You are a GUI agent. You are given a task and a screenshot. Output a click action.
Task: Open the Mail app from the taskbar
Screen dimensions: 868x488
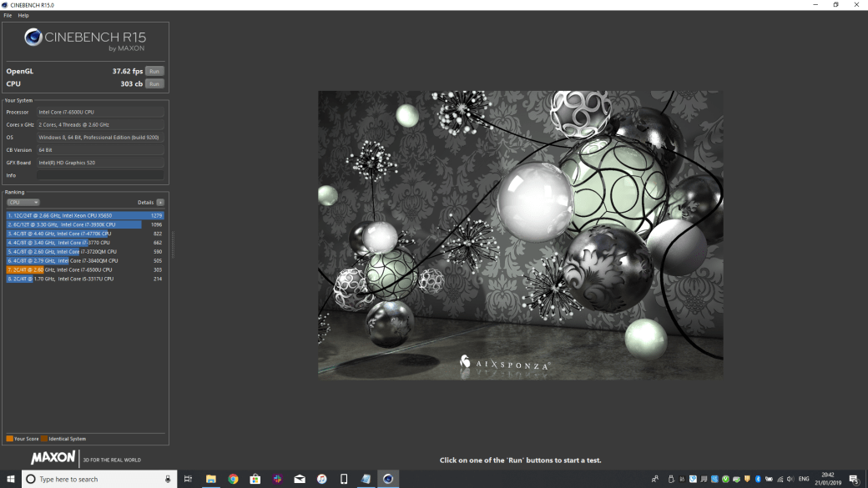(298, 479)
